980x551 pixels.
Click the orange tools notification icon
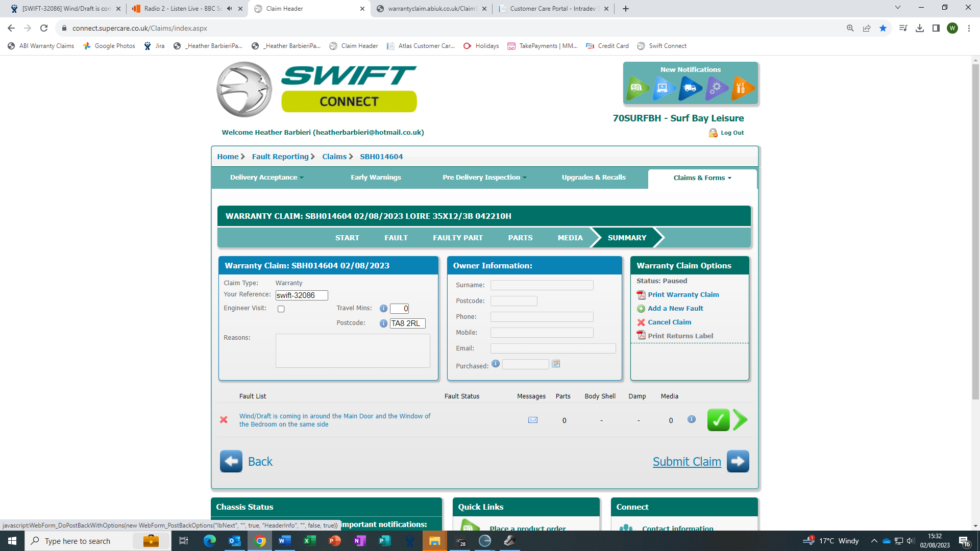click(742, 88)
